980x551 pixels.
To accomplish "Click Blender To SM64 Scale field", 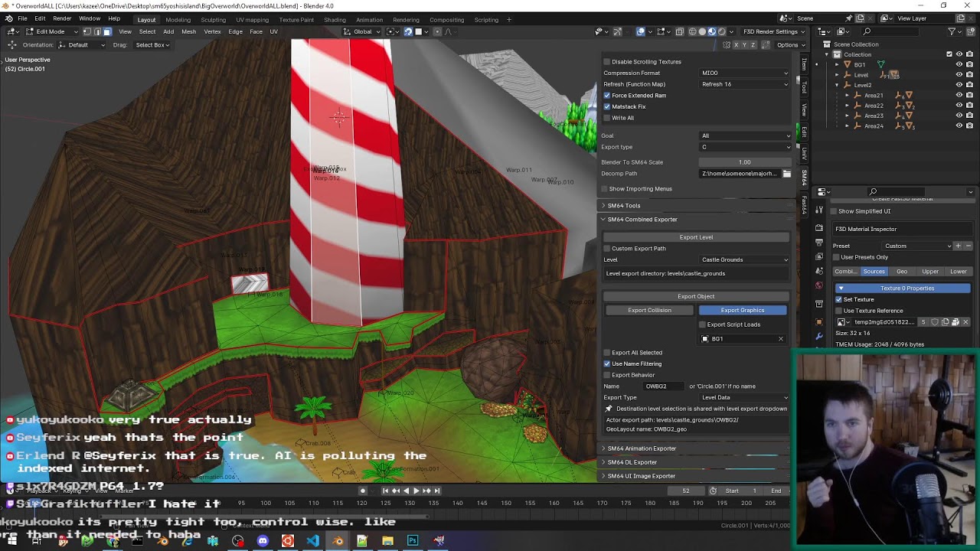I will click(744, 162).
